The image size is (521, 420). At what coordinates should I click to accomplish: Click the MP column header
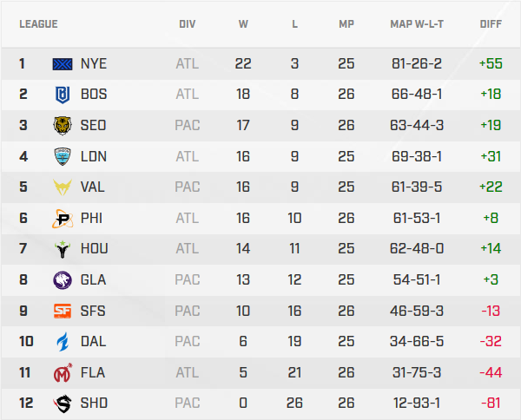[x=346, y=24]
